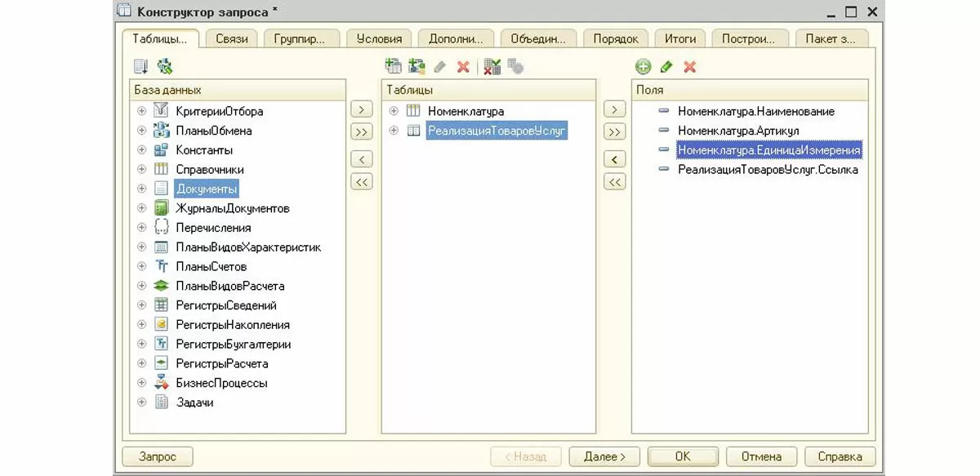Viewport: 980px width, 476px height.
Task: Go to the Порядок tab
Action: [x=616, y=38]
